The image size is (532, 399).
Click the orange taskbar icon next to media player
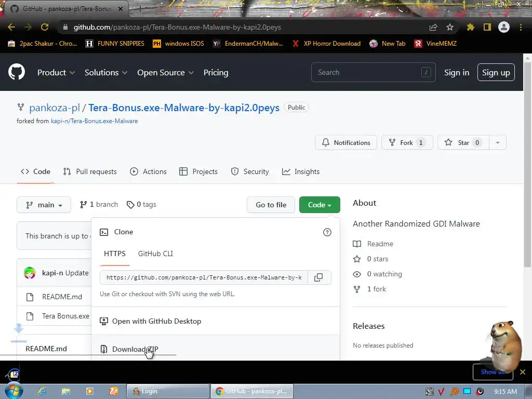point(114,391)
